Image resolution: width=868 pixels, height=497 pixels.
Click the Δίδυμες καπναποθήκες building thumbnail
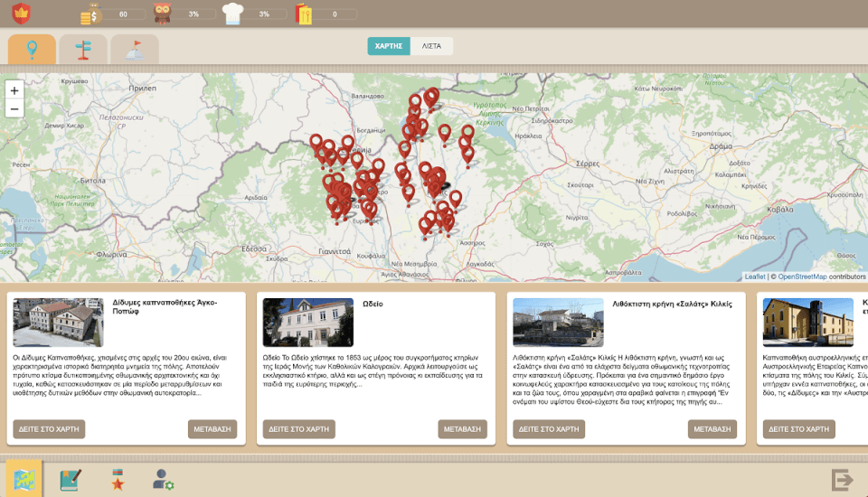point(58,323)
